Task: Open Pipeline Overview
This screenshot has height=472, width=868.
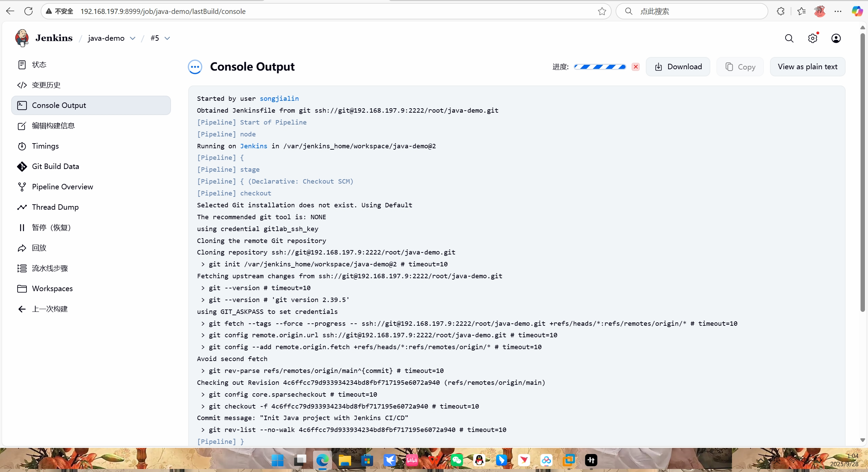Action: (91, 187)
